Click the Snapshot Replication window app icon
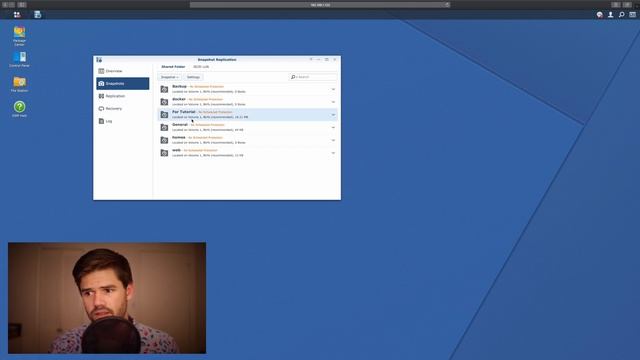Viewport: 640px width, 360px height. [99, 60]
